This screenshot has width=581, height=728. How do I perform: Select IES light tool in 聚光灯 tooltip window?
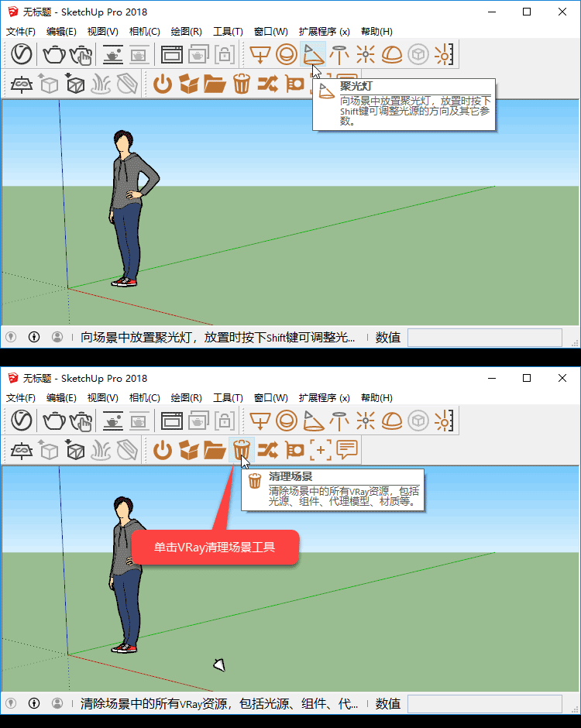coord(339,54)
